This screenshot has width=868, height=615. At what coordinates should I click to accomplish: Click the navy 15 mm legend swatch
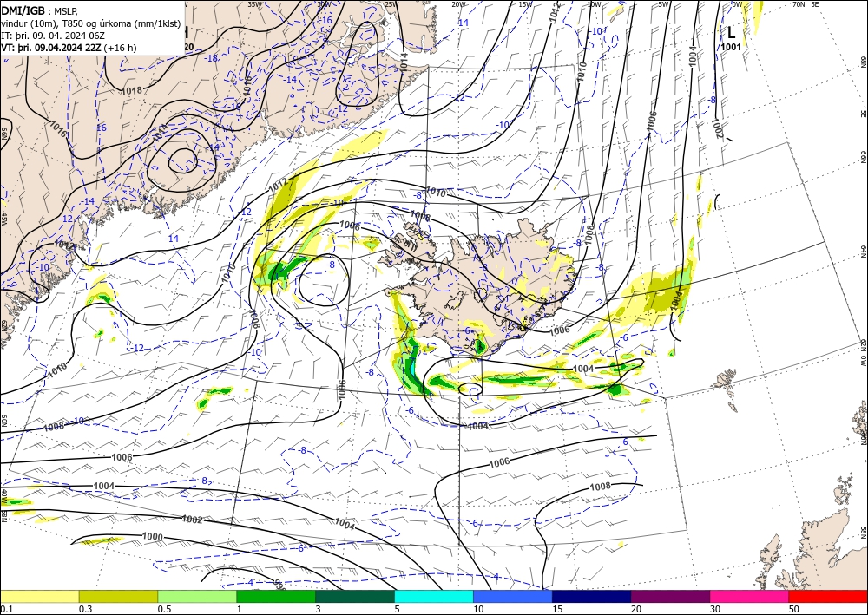[x=592, y=596]
